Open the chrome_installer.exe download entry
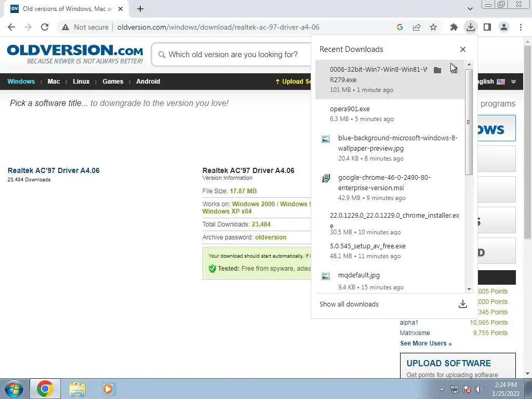 390,223
